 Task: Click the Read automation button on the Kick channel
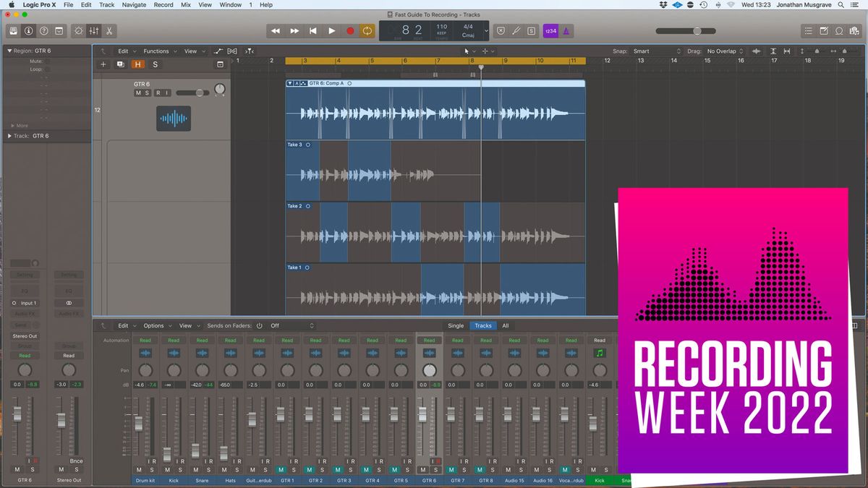tap(174, 340)
